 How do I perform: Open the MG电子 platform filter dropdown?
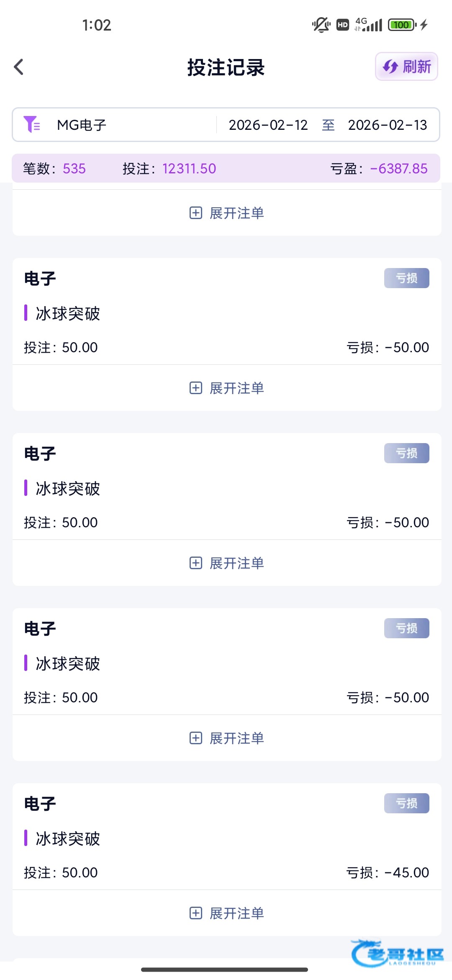click(x=82, y=125)
